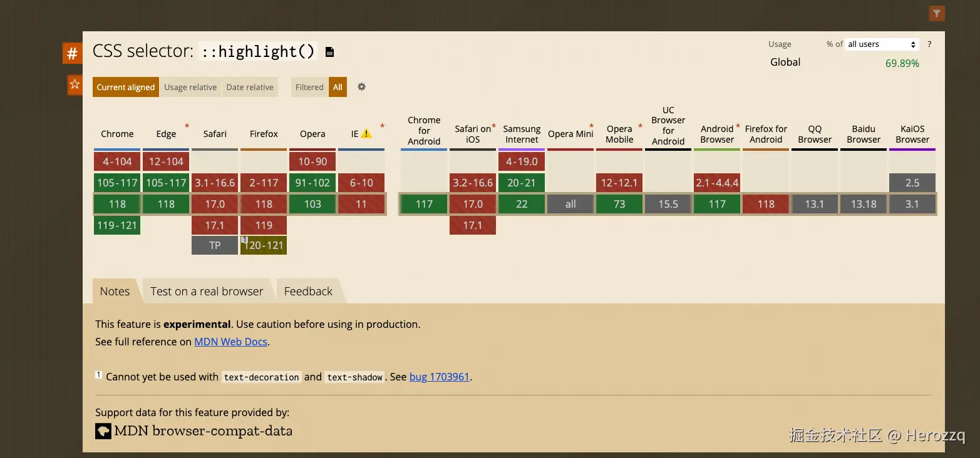Switch to Date relative view

pos(250,87)
